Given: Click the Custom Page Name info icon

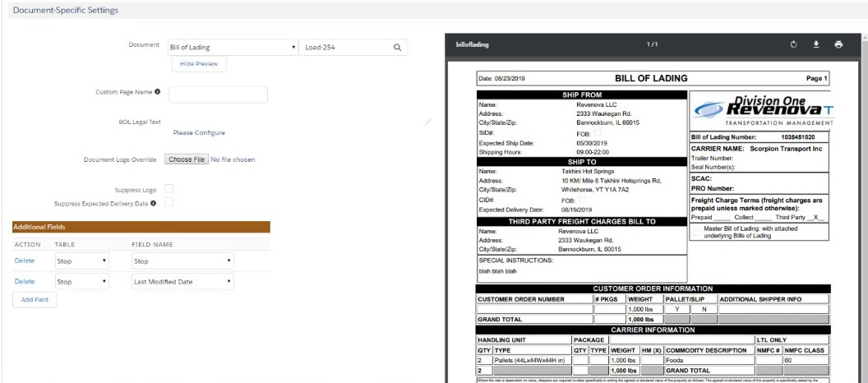Looking at the screenshot, I should 158,92.
